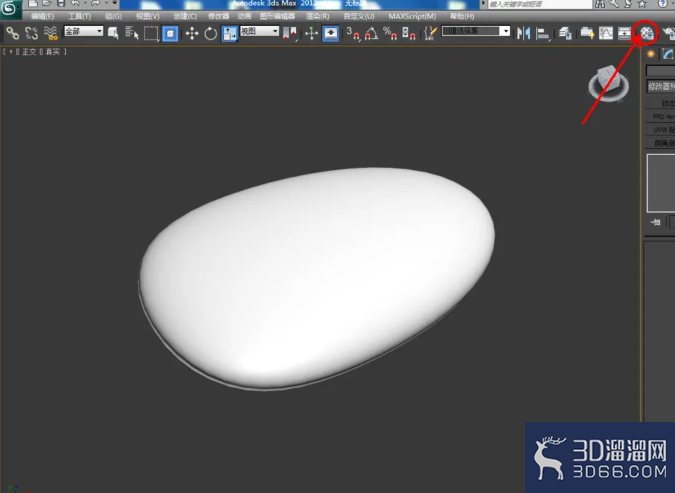Open the MAXScript(M) menu
675x493 pixels.
[412, 16]
